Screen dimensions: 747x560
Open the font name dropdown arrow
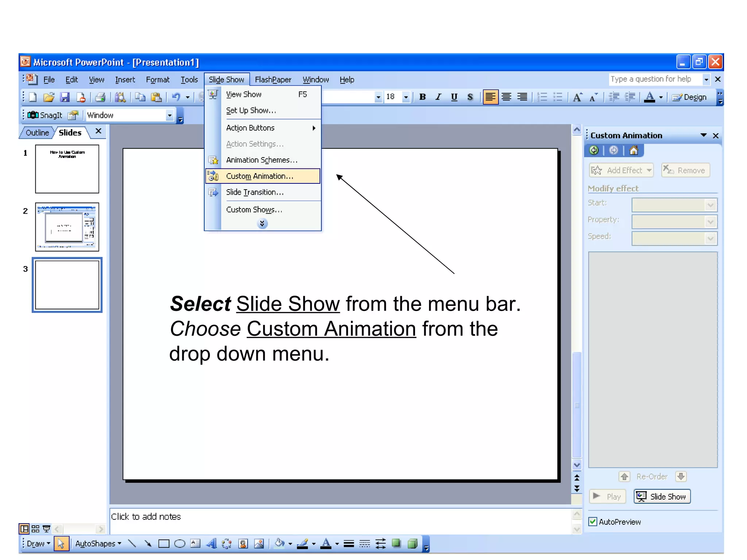[x=378, y=97]
